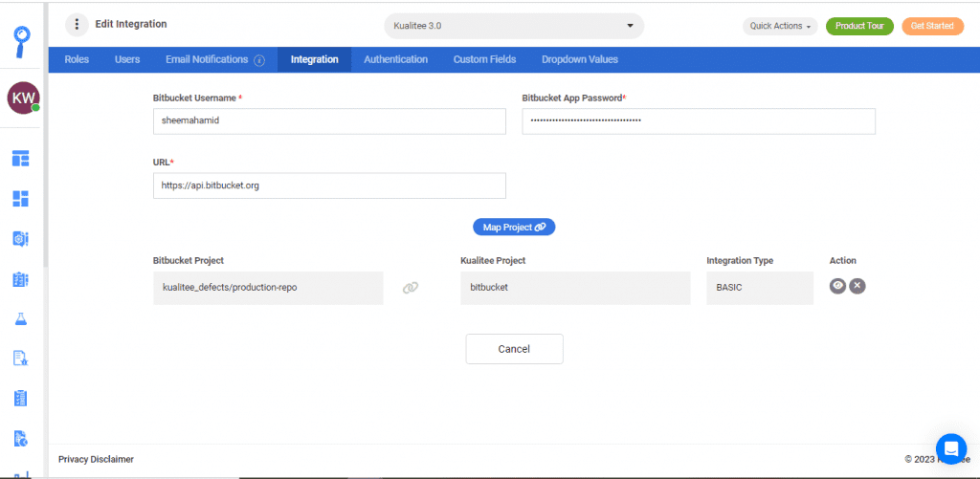The width and height of the screenshot is (980, 479).
Task: Click the URL input field
Action: coord(329,185)
